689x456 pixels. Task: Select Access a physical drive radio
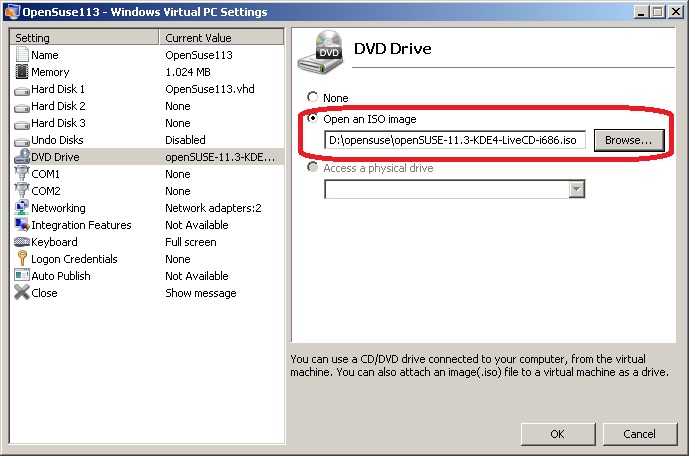[312, 167]
